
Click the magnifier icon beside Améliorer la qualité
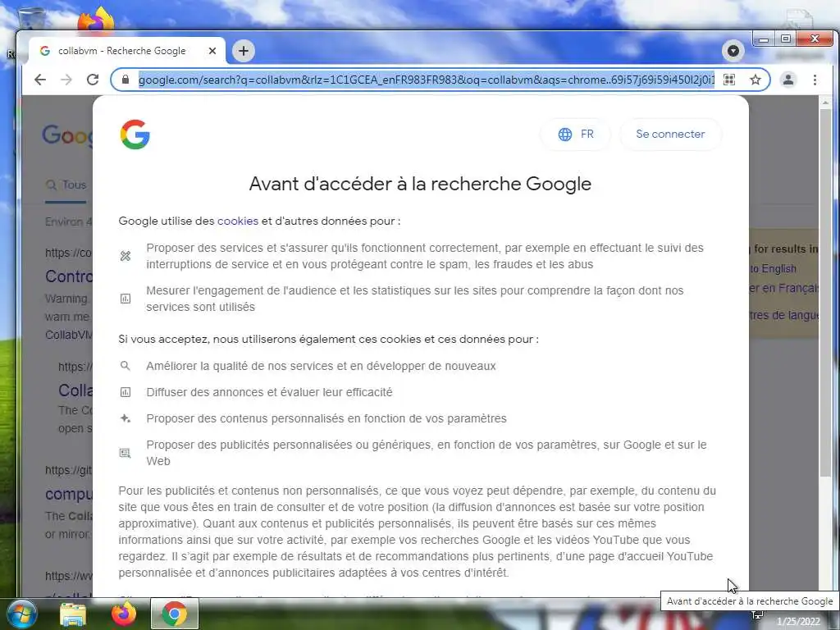126,366
